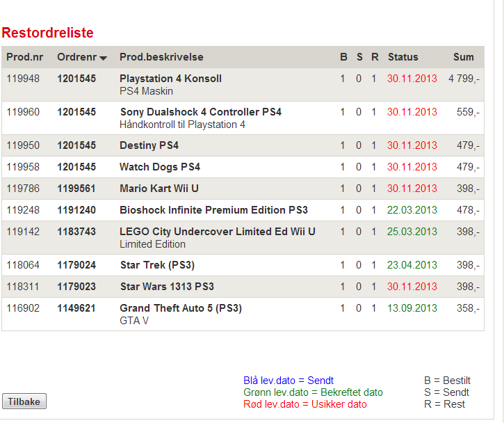Click Håndkontroll til Playstation 4 subtitle
The width and height of the screenshot is (504, 423).
[x=182, y=125]
